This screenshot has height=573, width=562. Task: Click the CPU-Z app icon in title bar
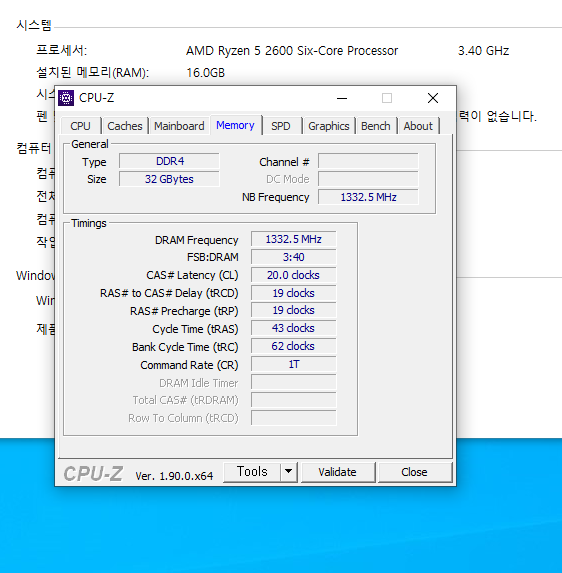[66, 98]
